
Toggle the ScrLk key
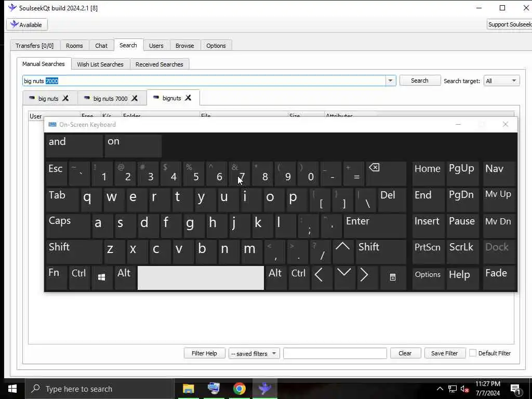click(462, 252)
